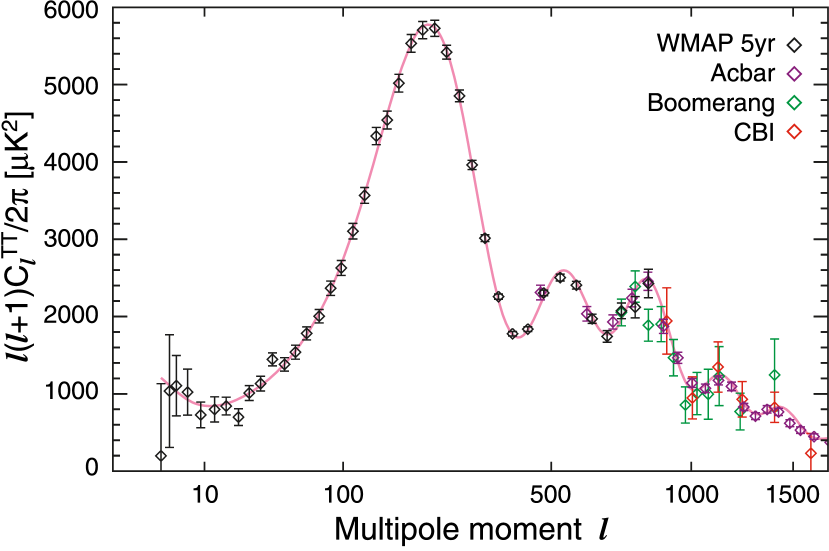
Task: Select the right end of the pink curve
Action: [826, 439]
